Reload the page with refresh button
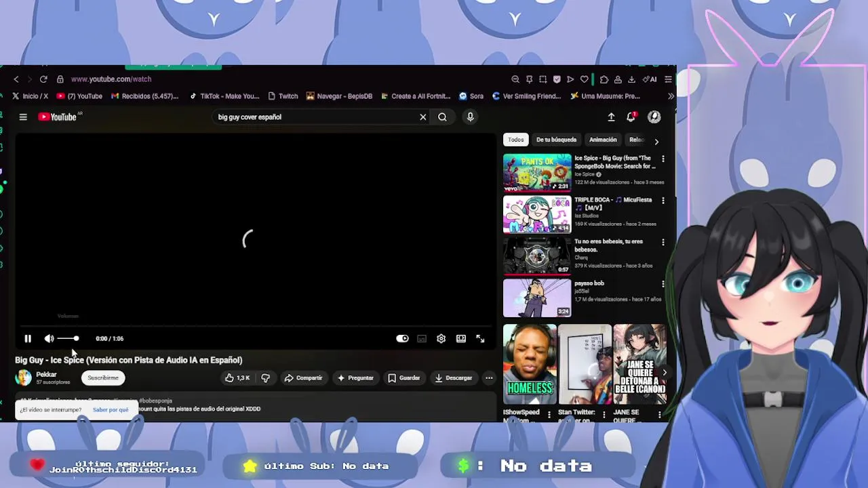Viewport: 868px width, 488px height. point(43,79)
